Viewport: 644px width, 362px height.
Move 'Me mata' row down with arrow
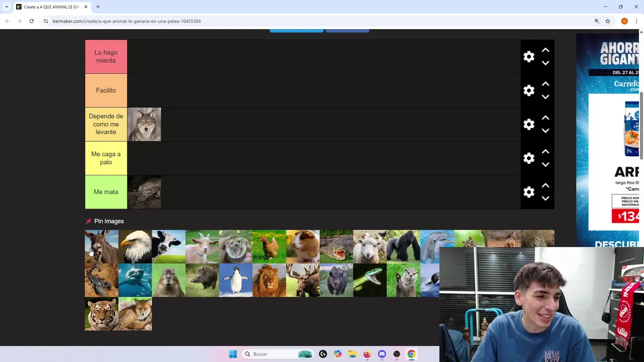click(x=545, y=198)
